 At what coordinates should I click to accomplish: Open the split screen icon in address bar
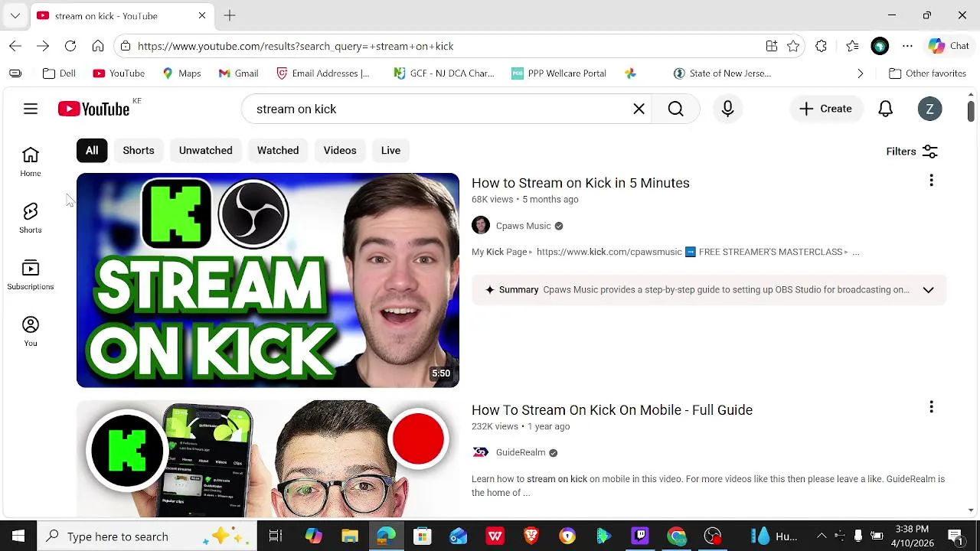click(772, 46)
